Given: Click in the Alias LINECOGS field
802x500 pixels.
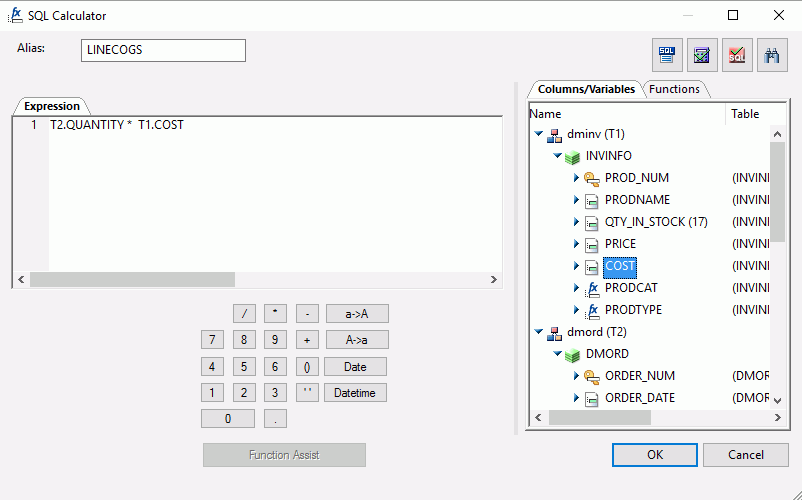Looking at the screenshot, I should [163, 50].
